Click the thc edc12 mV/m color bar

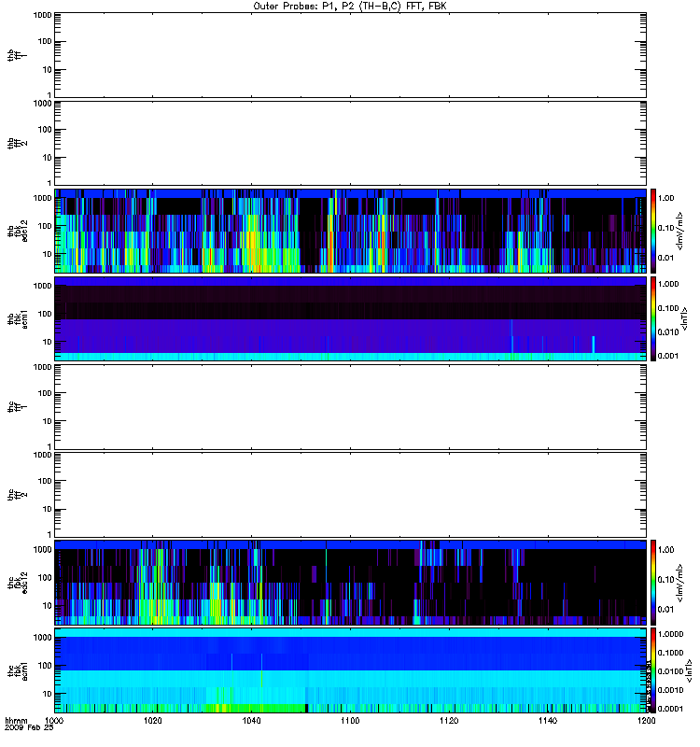[654, 582]
